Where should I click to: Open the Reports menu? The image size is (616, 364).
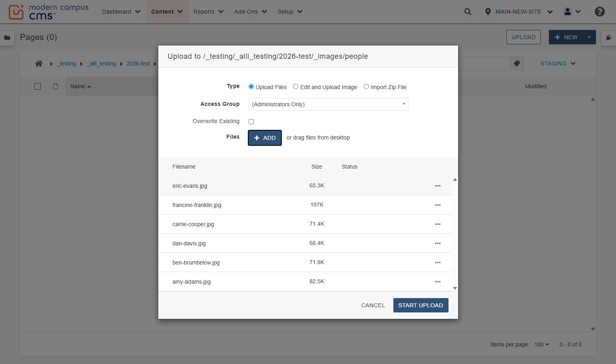pyautogui.click(x=208, y=12)
